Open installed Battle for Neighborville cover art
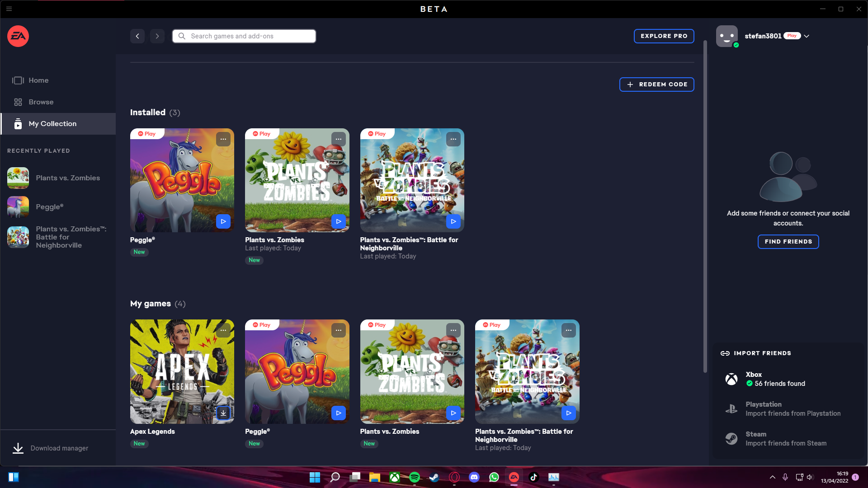This screenshot has width=868, height=488. [x=412, y=180]
